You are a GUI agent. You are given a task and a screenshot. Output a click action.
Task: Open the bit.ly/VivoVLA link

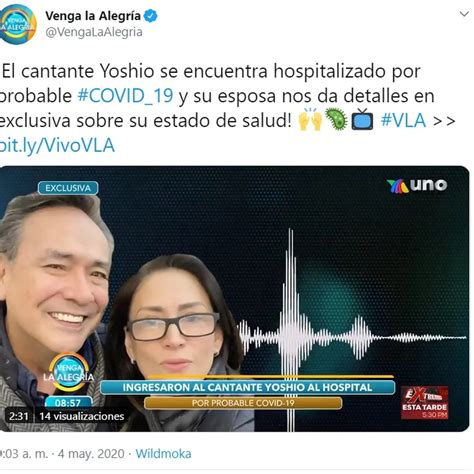pos(57,145)
